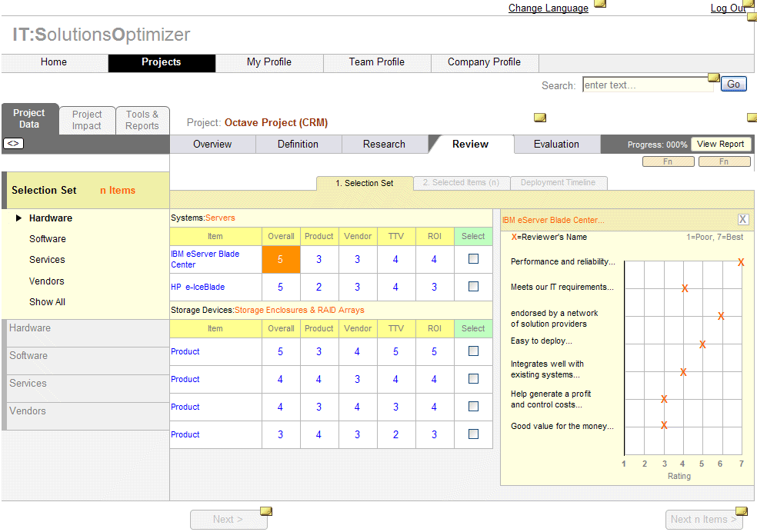
Task: Click the Octave Project (CRM) title
Action: [x=275, y=122]
